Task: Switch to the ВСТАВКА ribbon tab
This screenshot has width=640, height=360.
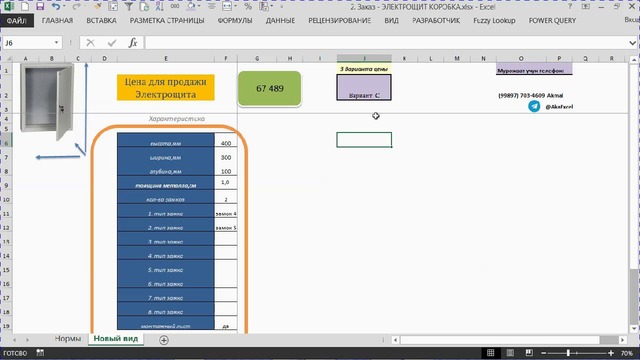Action: point(101,20)
